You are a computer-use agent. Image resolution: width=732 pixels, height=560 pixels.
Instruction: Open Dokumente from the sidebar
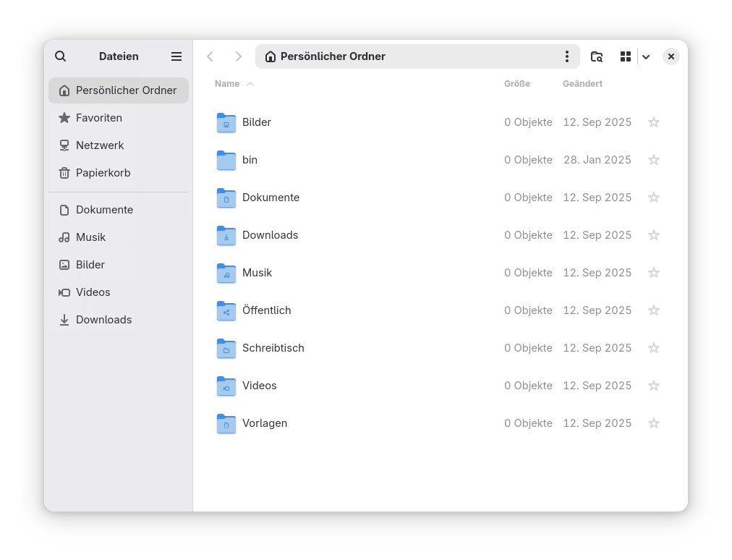[104, 209]
